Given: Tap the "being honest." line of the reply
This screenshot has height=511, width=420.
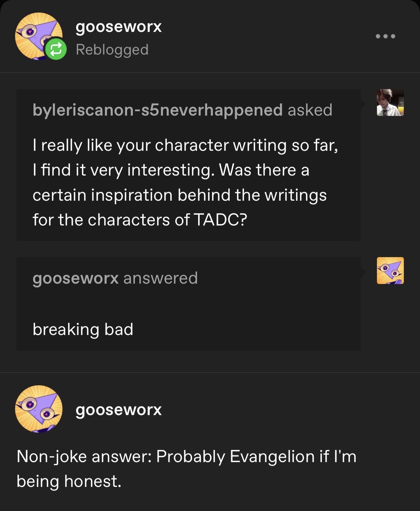Looking at the screenshot, I should coord(69,481).
